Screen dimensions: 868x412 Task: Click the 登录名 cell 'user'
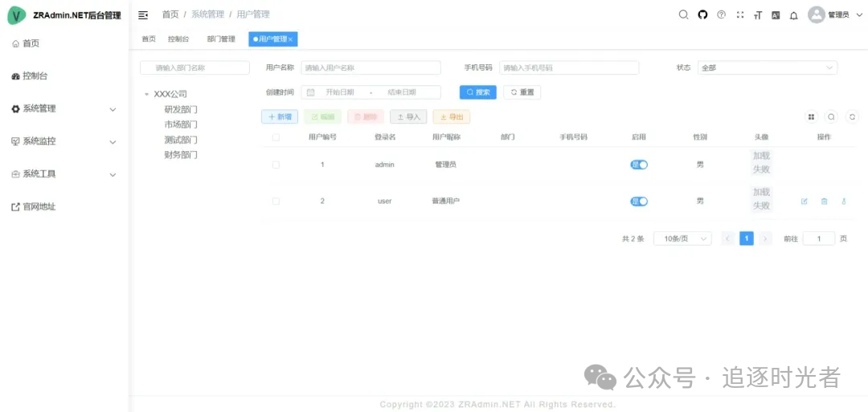tap(385, 202)
